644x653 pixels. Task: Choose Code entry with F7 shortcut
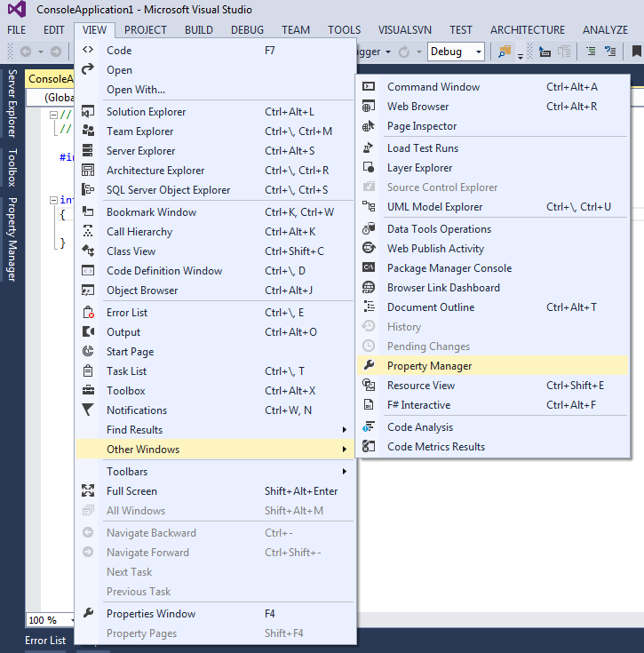[215, 51]
